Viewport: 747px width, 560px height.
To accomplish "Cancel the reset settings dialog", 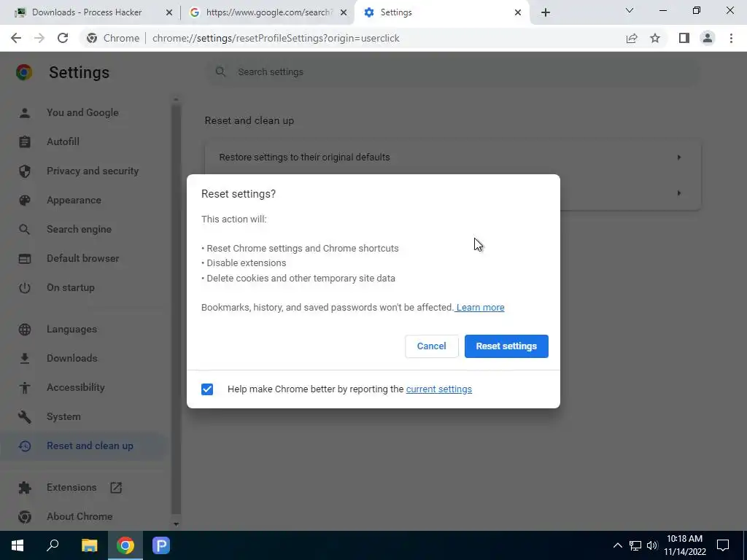I will (432, 346).
